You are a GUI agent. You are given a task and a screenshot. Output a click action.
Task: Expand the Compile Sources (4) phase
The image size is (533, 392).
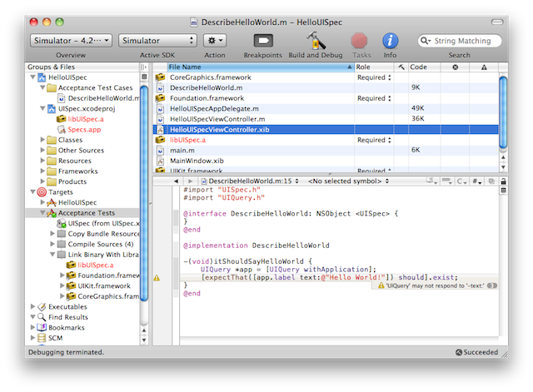click(x=52, y=244)
